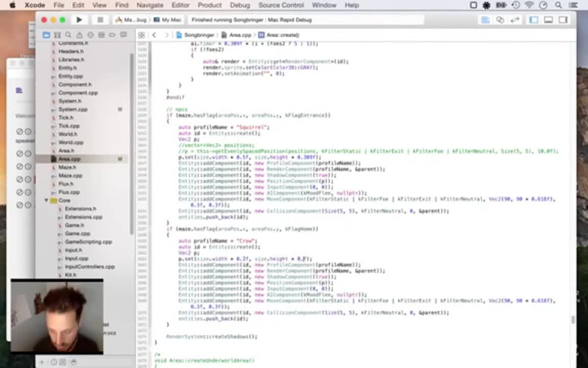Viewport: 588px width, 368px height.
Task: Click the back navigation arrow in the editor
Action: [154, 35]
